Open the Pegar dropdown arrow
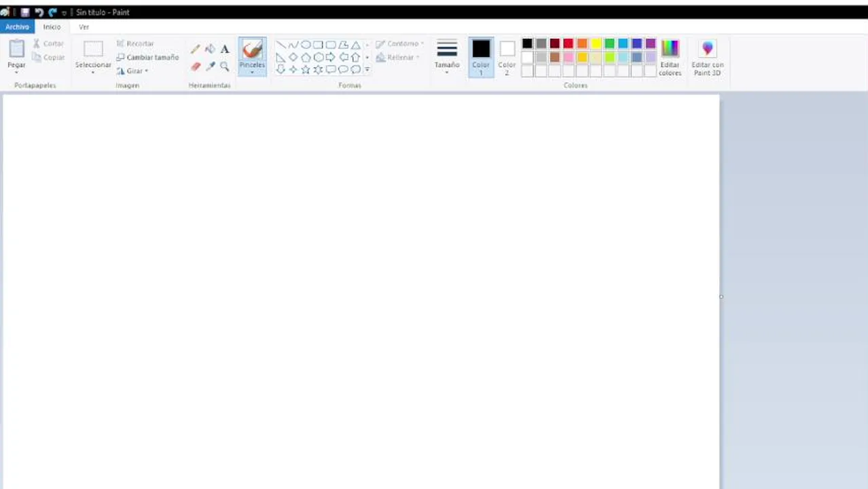868x489 pixels. click(x=16, y=72)
